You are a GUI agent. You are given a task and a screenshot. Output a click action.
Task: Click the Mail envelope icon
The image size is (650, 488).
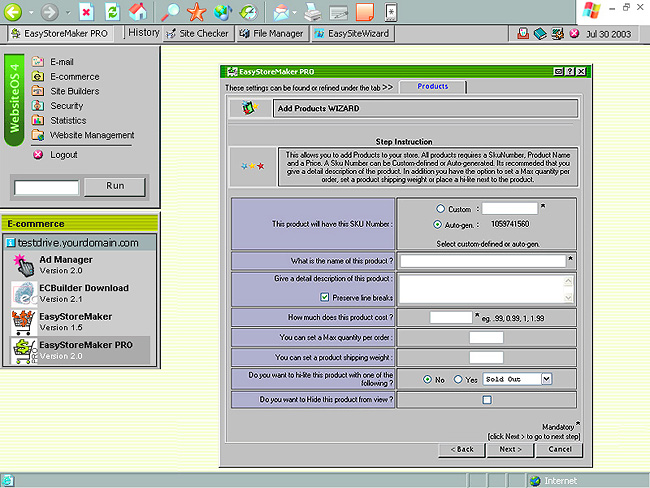tap(281, 12)
